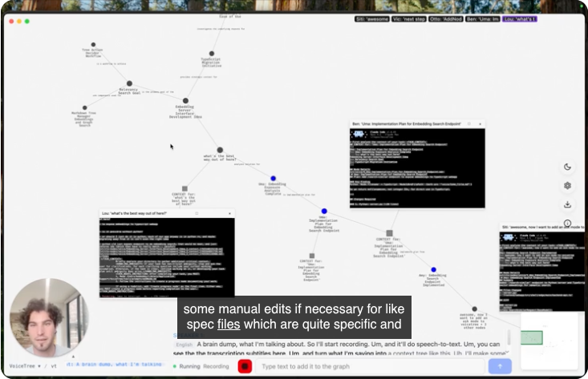Click the 'vt' breadcrumb path
Viewport: 588px width, 379px height.
(x=54, y=366)
